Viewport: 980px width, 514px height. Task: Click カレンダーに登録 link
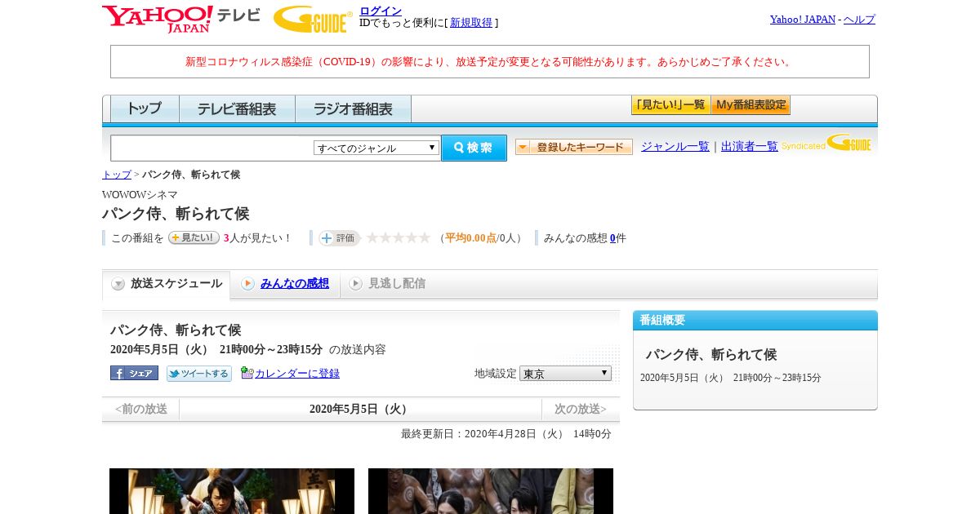(x=297, y=373)
